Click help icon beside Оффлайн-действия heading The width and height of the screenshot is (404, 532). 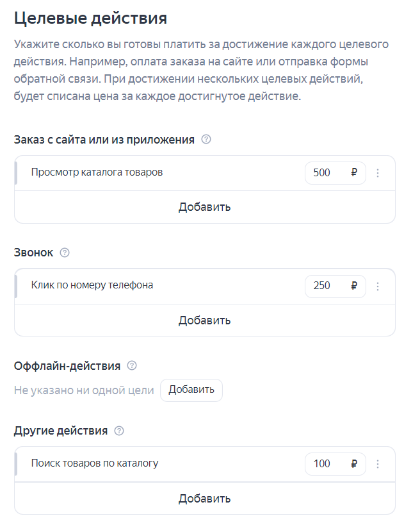point(132,365)
